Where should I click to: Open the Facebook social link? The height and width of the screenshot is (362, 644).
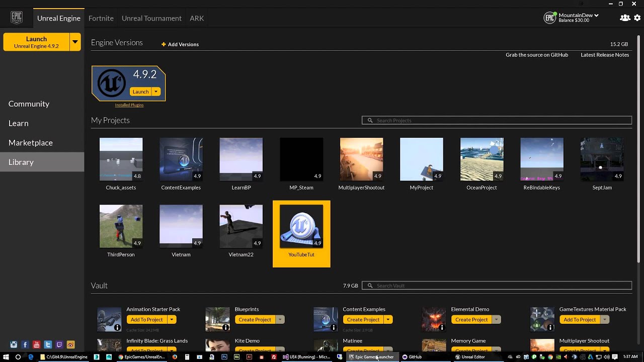[x=25, y=345]
